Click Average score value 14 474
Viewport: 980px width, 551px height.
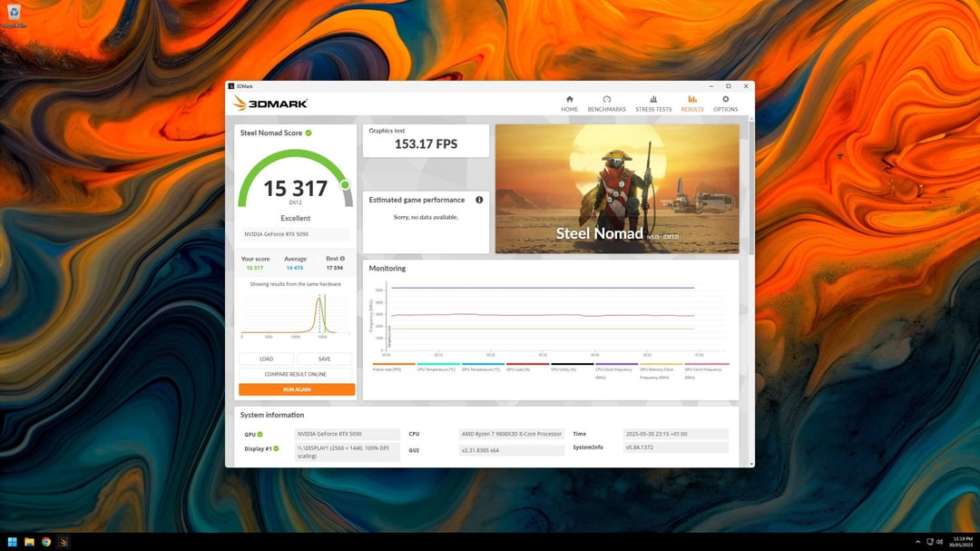tap(294, 268)
